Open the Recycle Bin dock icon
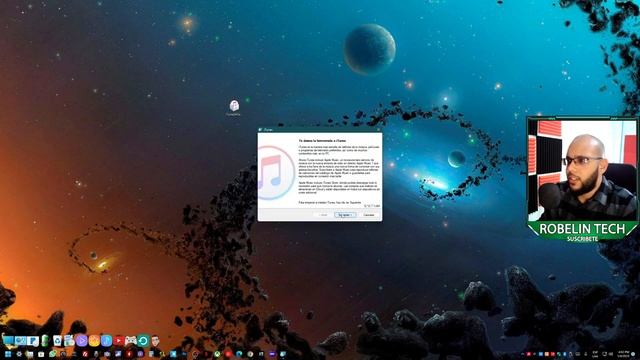The width and height of the screenshot is (640, 360). pyautogui.click(x=57, y=340)
